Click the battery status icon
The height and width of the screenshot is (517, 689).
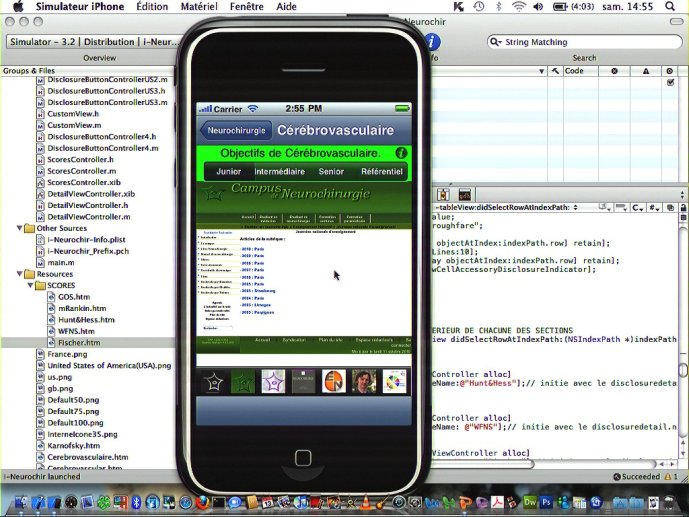560,7
